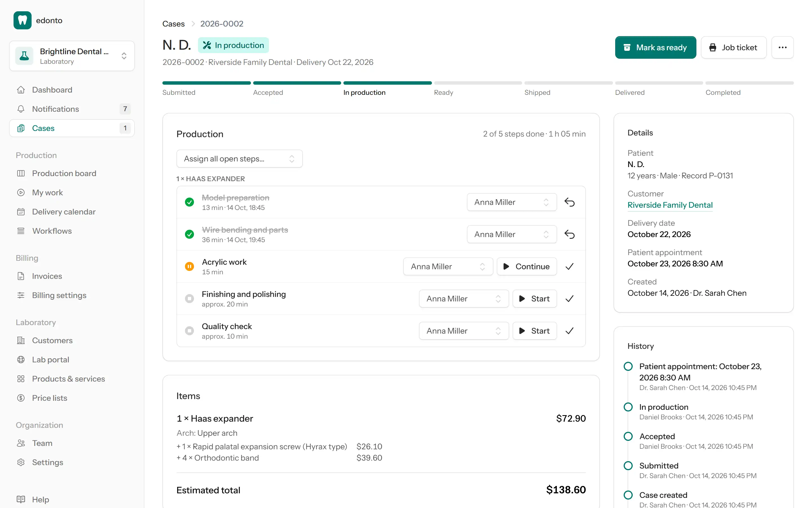Mark Finishing and polishing as done
812x508 pixels.
[570, 299]
